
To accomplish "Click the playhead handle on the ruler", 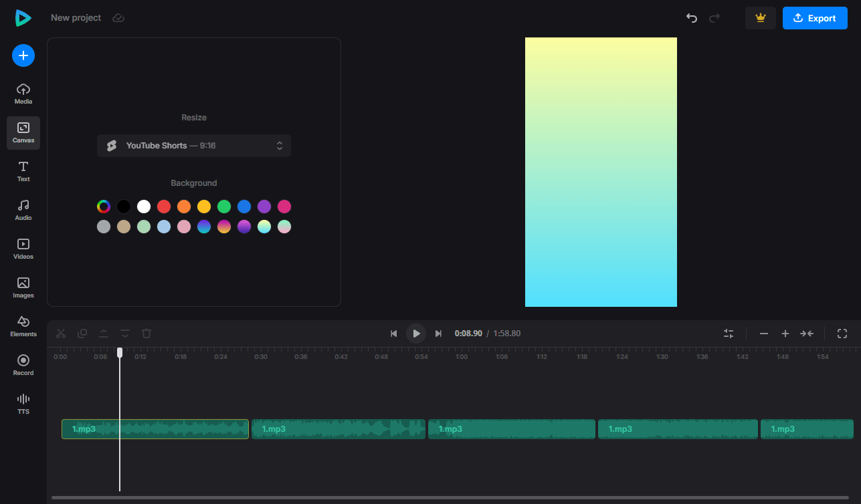I will [120, 352].
